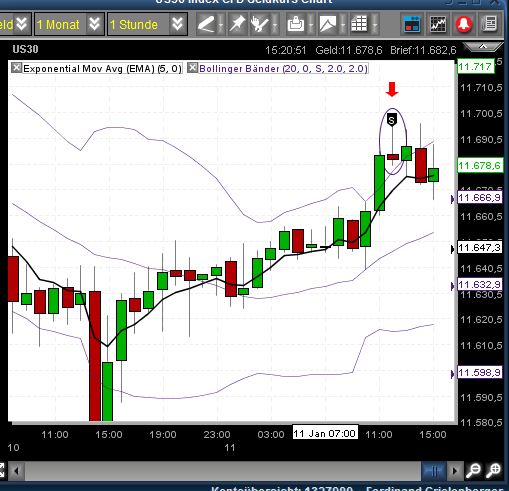Viewport: 509px width, 491px height.
Task: Open the grid options dropdown arrow
Action: click(x=375, y=25)
